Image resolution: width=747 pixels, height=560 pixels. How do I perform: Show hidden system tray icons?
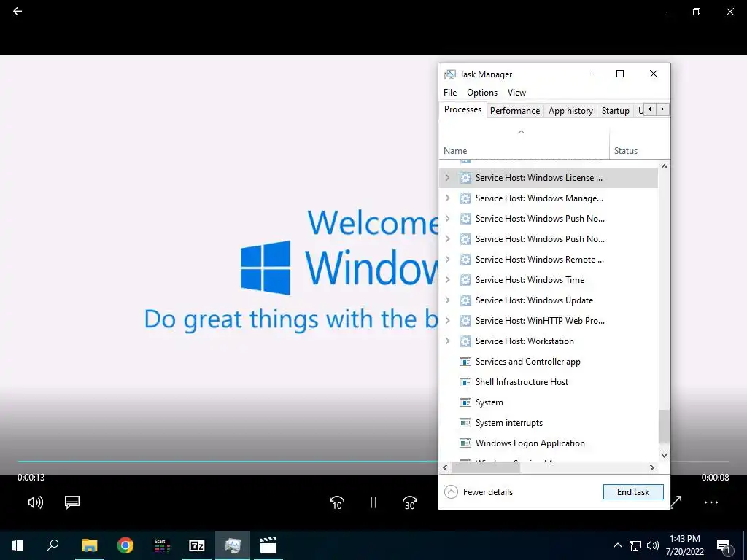tap(617, 545)
